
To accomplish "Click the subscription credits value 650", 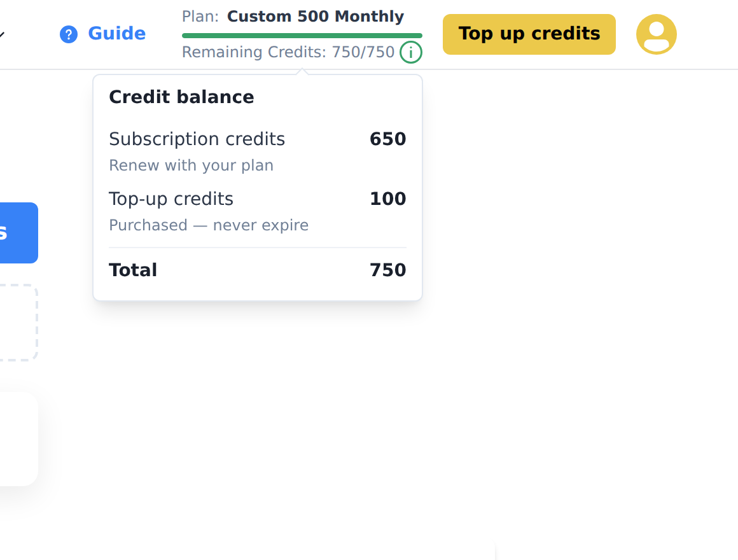I will (x=388, y=139).
